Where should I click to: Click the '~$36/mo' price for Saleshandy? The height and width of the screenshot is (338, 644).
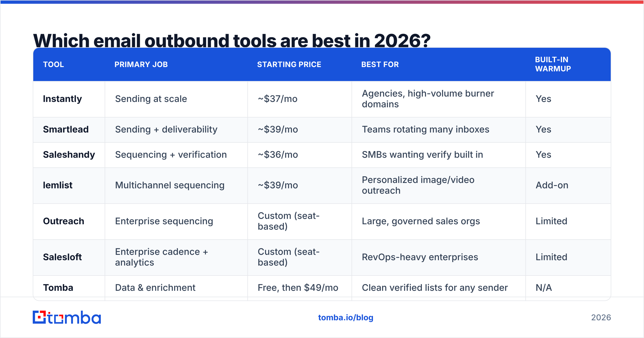[278, 155]
